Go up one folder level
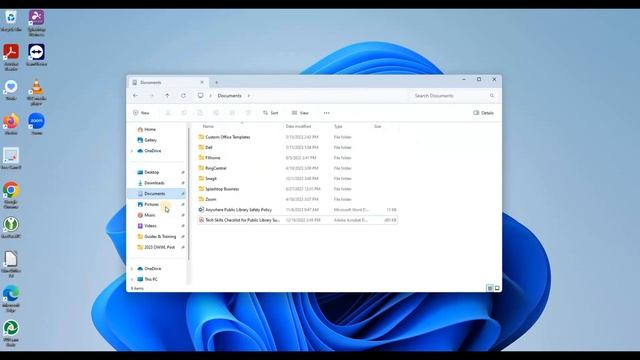This screenshot has width=640, height=360. [167, 96]
